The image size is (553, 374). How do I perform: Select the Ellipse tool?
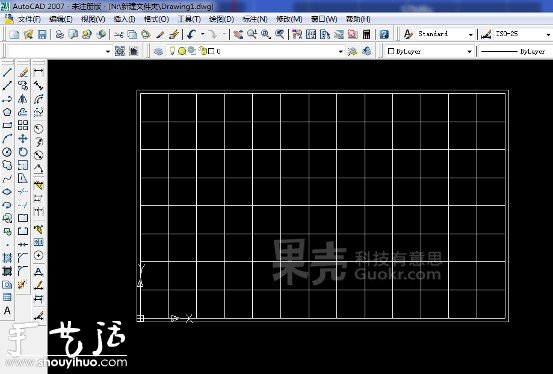click(7, 192)
